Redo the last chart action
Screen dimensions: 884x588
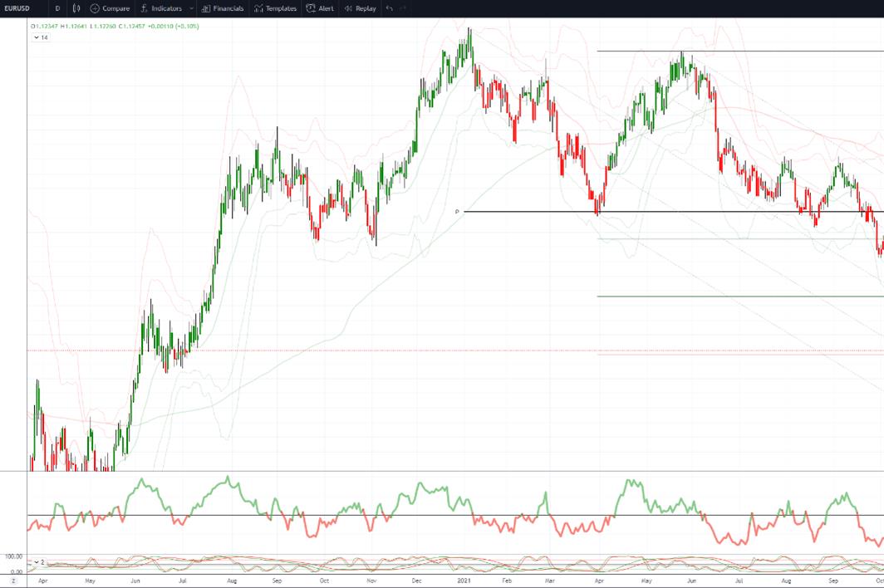403,8
